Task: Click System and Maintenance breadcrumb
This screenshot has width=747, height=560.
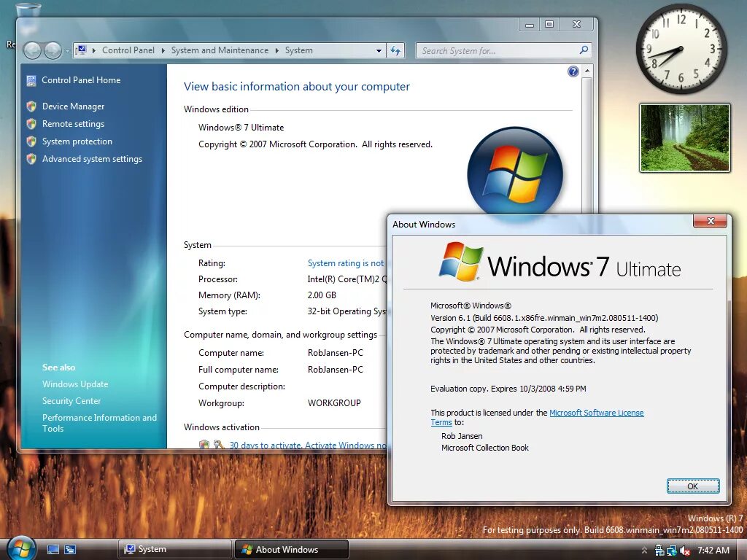Action: [x=220, y=50]
